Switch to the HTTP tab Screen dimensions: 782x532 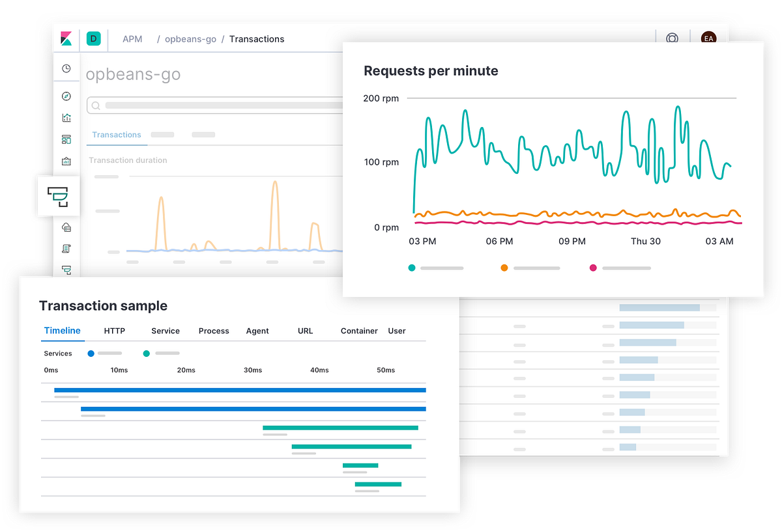(x=114, y=331)
